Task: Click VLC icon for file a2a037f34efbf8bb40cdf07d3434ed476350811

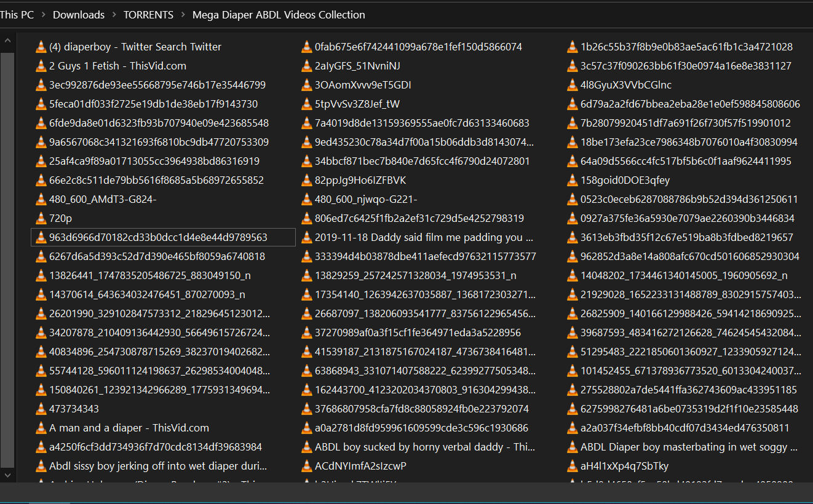Action: 573,428
